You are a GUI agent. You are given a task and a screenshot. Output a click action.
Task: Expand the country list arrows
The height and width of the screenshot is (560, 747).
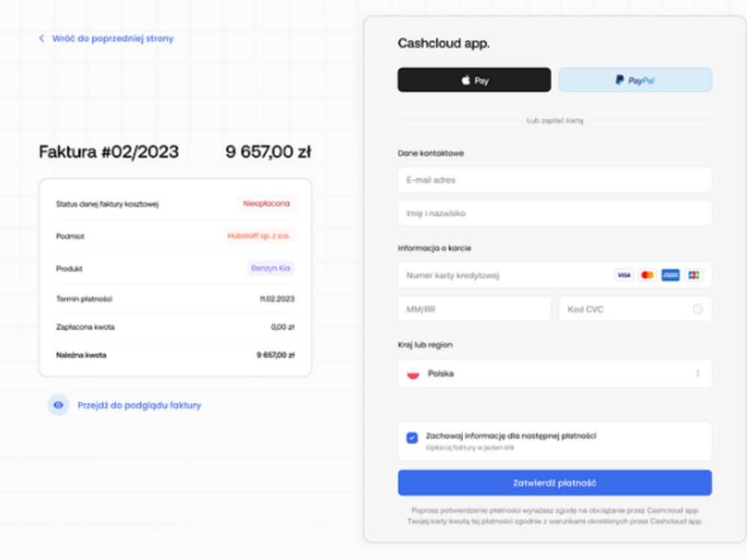[698, 374]
